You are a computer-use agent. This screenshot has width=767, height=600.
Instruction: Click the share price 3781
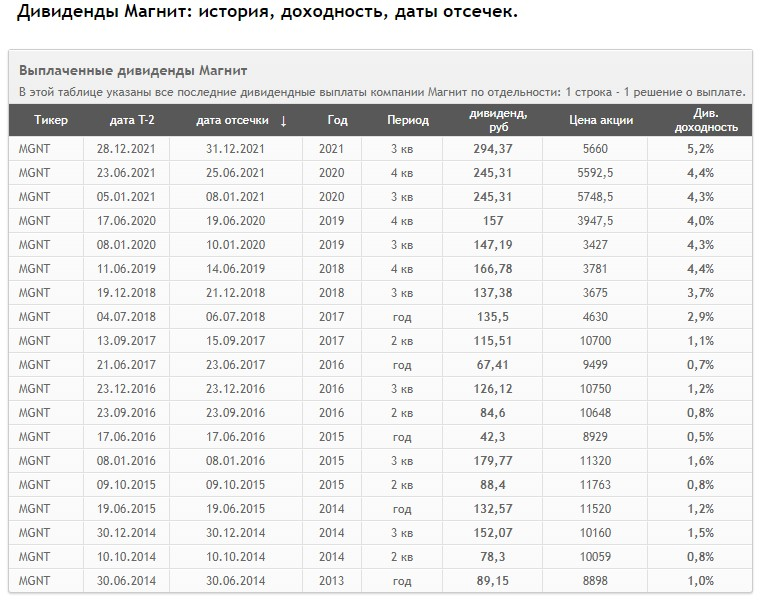(x=595, y=268)
